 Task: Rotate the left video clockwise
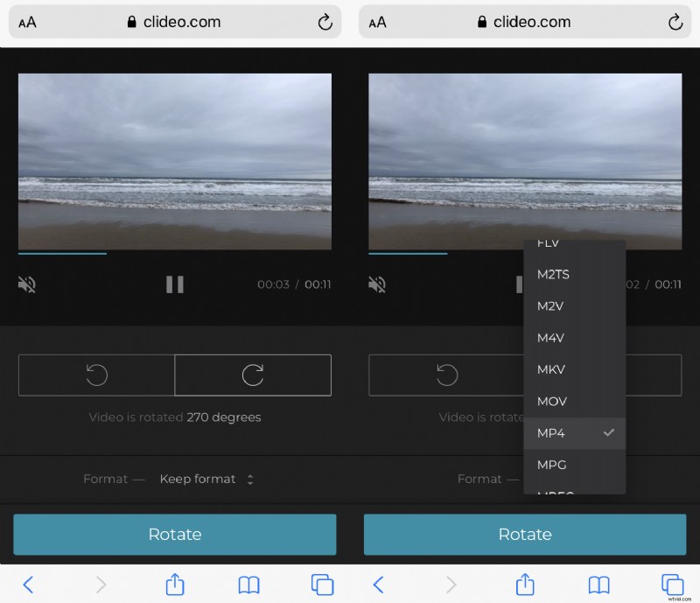click(253, 375)
